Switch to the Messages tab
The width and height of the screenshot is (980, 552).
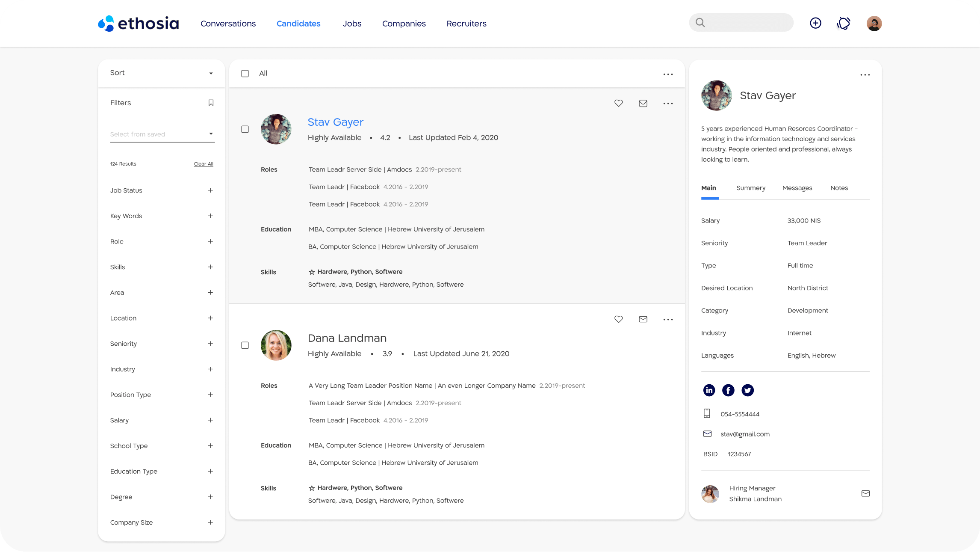point(797,187)
